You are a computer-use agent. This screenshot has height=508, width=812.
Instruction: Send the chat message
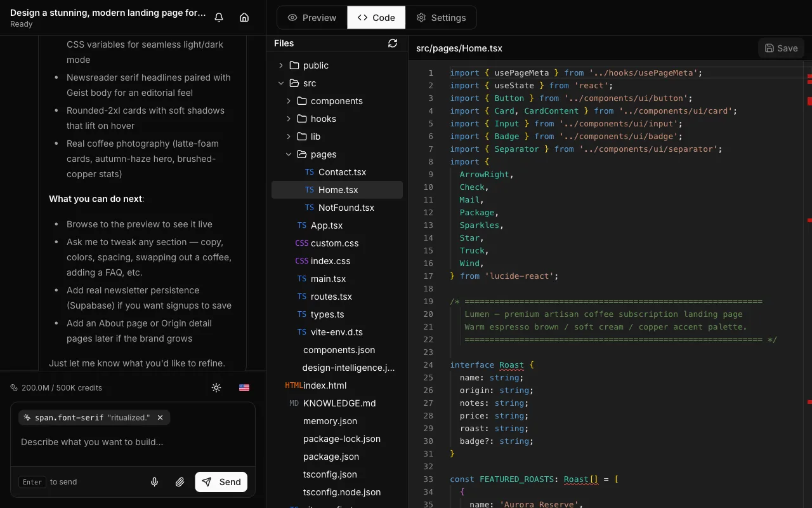(x=221, y=482)
